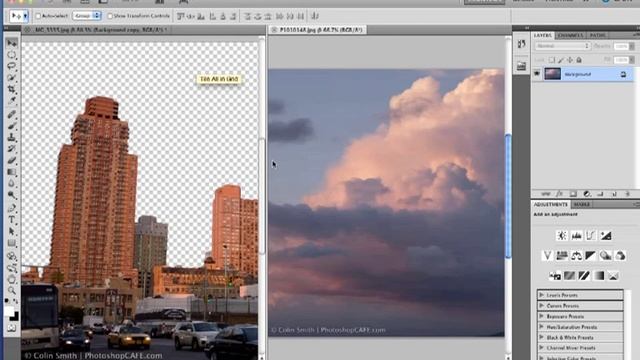Select the Rectangle shape tool
Screen dimensions: 640x360
pyautogui.click(x=12, y=243)
